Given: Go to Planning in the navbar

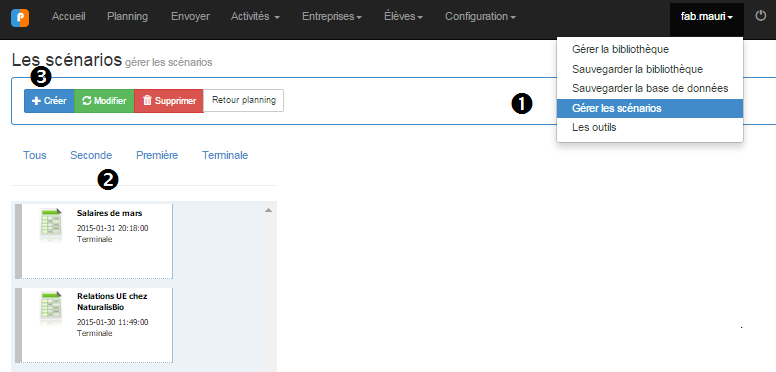Looking at the screenshot, I should [127, 16].
